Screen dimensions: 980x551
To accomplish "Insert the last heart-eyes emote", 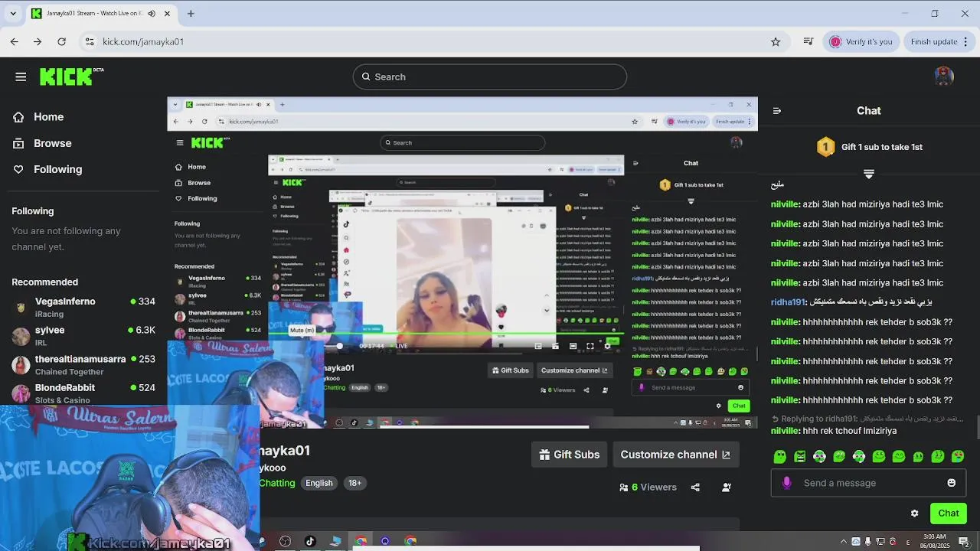I will coord(958,457).
